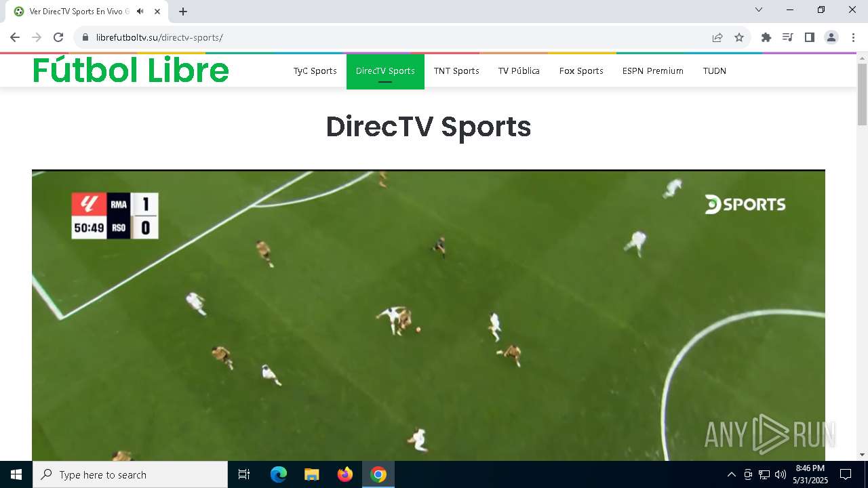The height and width of the screenshot is (488, 868).
Task: Open the notification center icon
Action: click(x=846, y=474)
